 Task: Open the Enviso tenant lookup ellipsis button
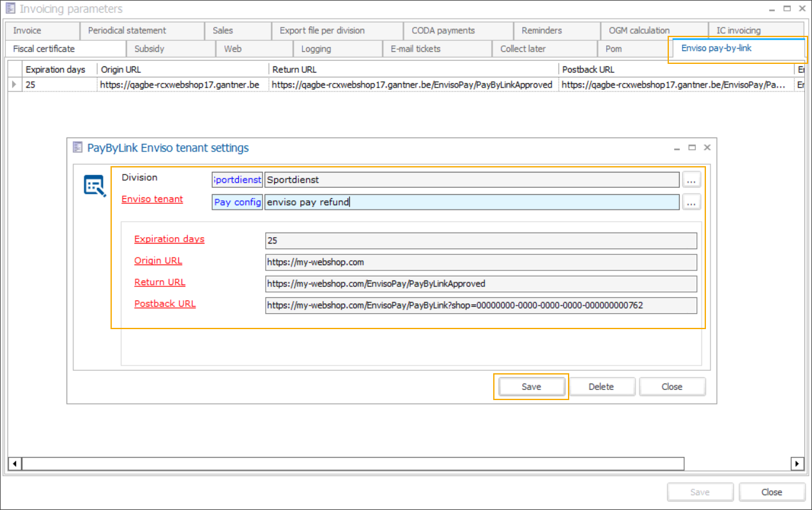pos(691,202)
